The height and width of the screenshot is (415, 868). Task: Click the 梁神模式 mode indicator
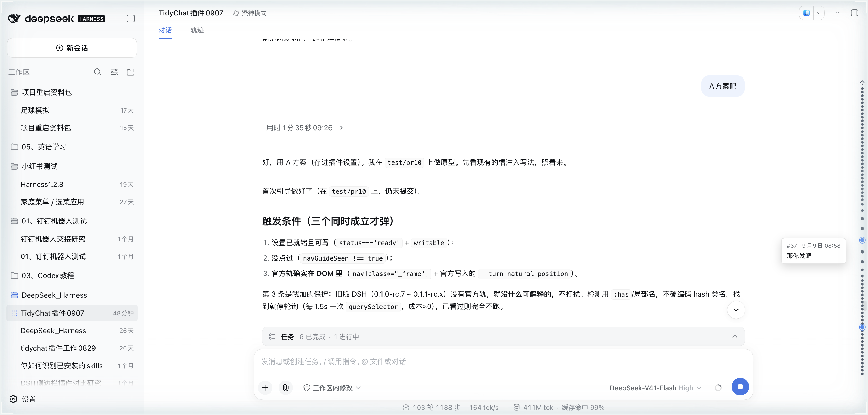pyautogui.click(x=250, y=13)
